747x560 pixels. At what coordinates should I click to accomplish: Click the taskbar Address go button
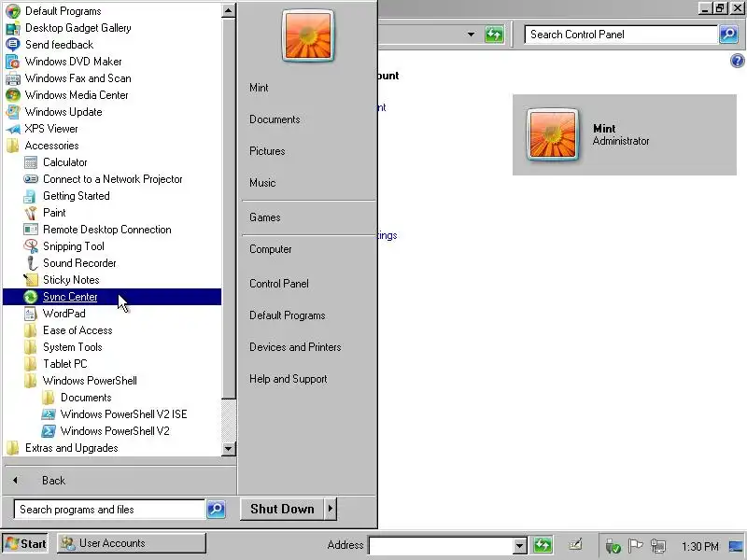coord(543,545)
